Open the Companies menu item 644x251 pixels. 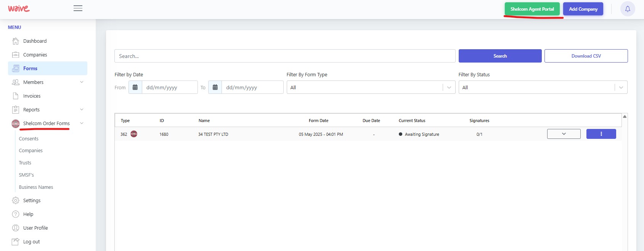coord(35,55)
